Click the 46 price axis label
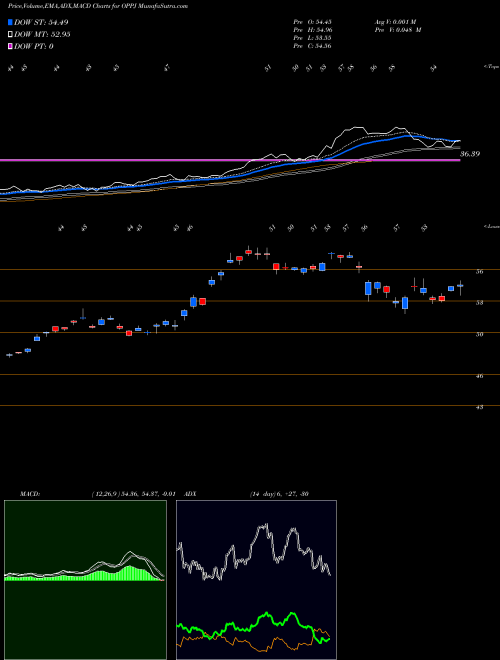Screen dimensions: 500x660 point(479,376)
